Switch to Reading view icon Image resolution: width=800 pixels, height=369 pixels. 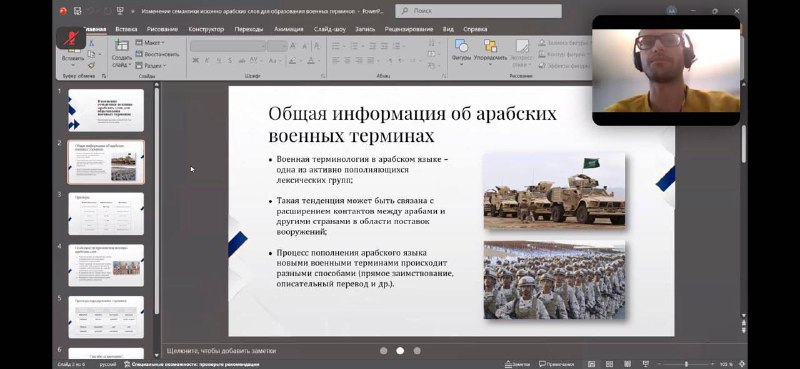[627, 364]
